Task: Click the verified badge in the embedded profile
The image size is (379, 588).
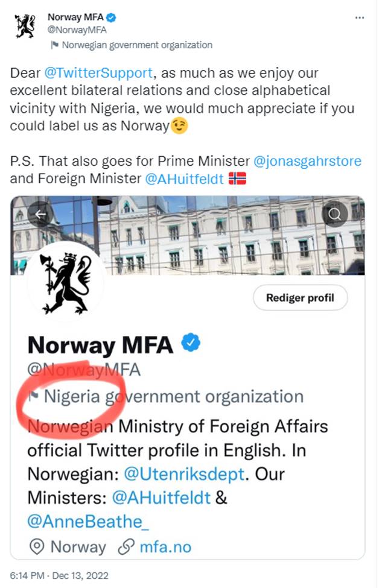Action: tap(191, 344)
